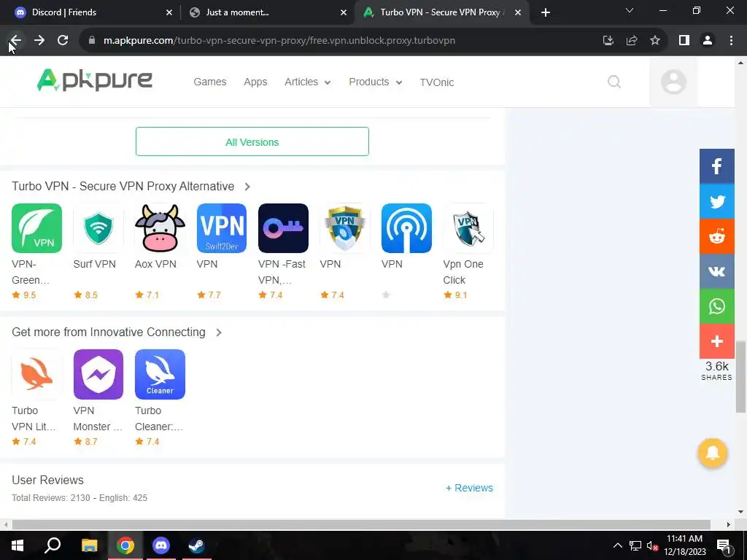Open the gold shield VPN app icon

(x=345, y=228)
